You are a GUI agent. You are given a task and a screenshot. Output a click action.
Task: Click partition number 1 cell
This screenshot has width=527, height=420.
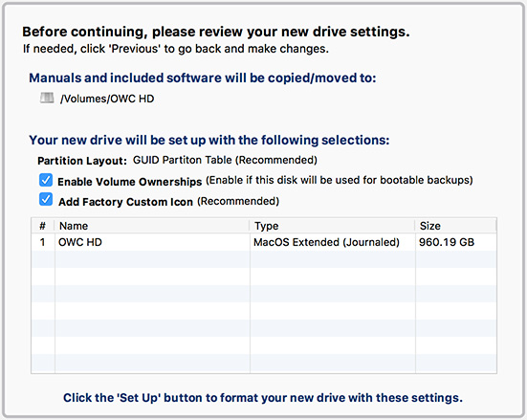point(42,242)
